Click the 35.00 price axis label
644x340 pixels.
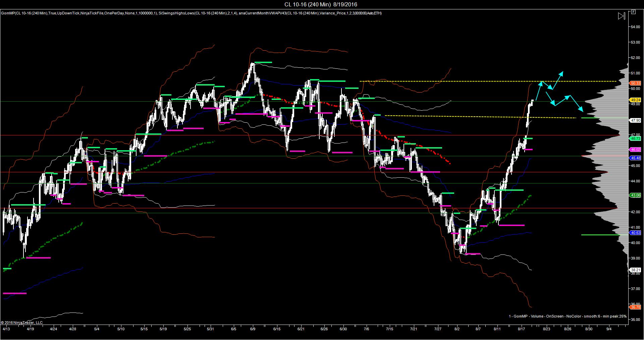(x=636, y=320)
